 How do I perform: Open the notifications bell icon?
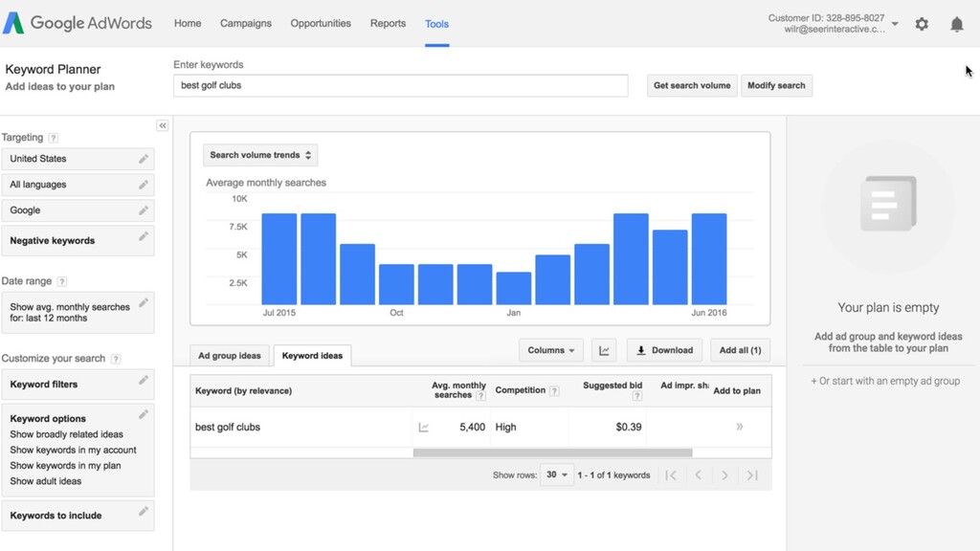click(956, 24)
